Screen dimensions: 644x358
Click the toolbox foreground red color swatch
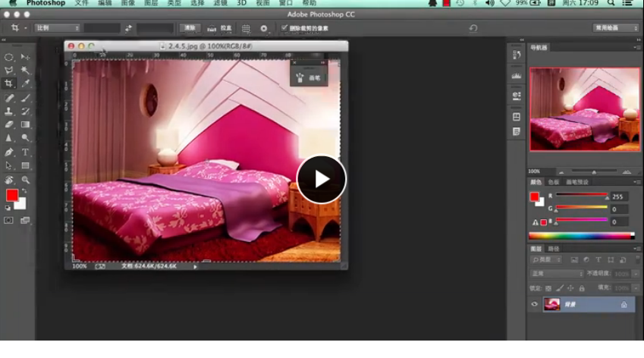(12, 196)
